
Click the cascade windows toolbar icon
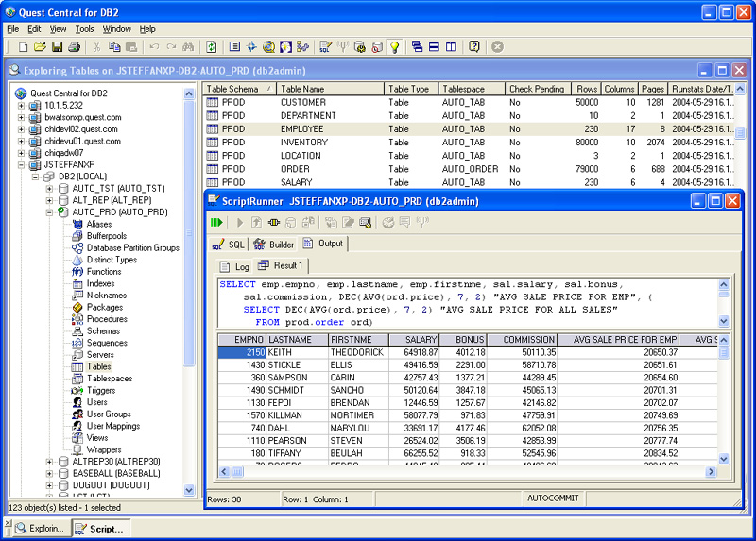click(417, 46)
